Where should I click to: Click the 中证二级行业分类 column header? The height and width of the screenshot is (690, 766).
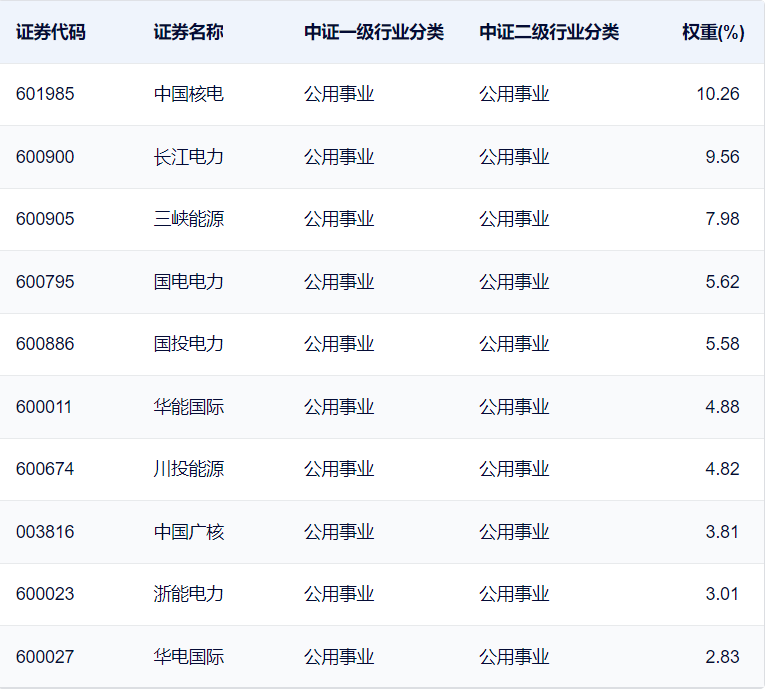click(x=549, y=32)
